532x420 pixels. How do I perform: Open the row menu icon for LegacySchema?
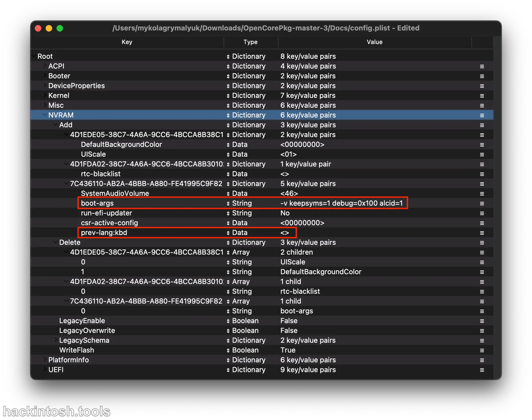482,341
